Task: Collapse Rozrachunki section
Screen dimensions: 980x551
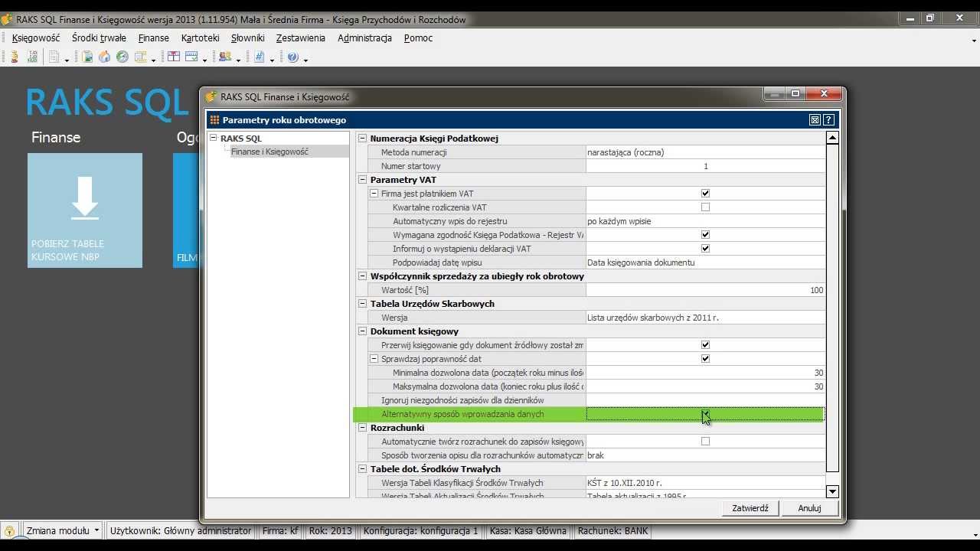Action: click(x=364, y=428)
